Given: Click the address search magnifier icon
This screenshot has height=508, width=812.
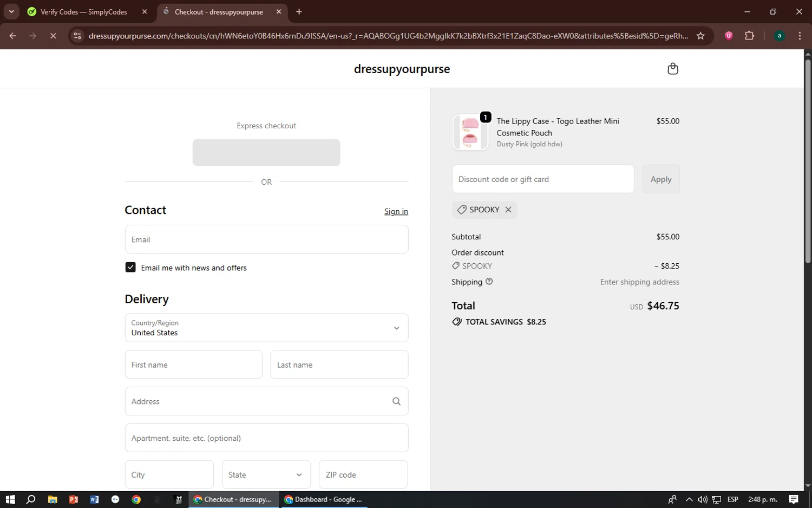Looking at the screenshot, I should pos(396,401).
